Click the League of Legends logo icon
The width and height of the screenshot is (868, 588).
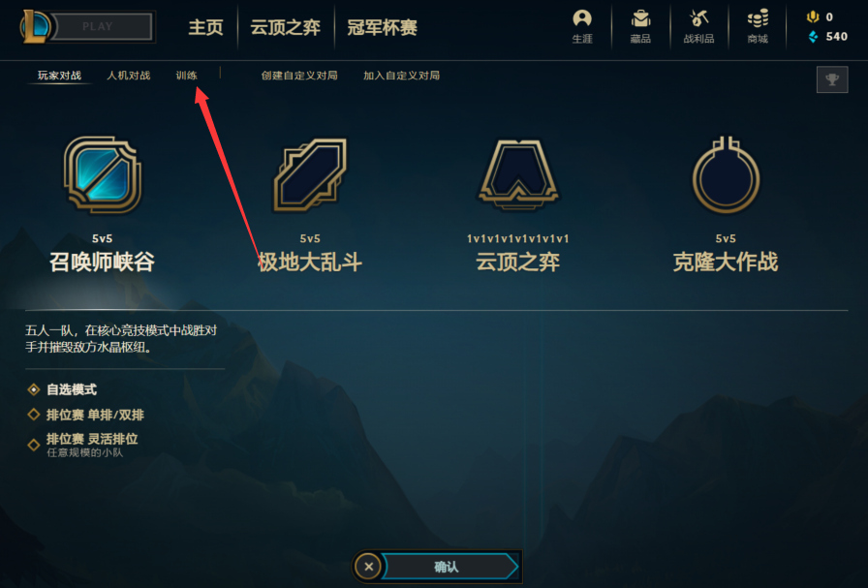tap(36, 26)
